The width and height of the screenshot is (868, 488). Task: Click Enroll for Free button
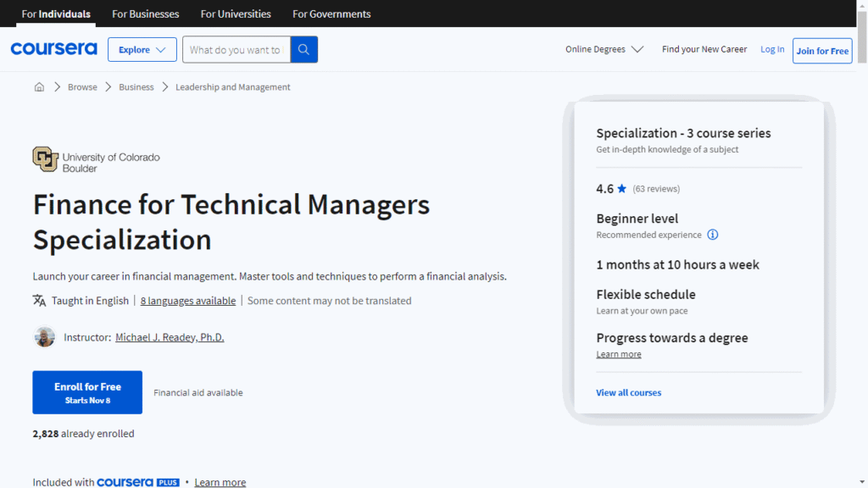tap(87, 392)
